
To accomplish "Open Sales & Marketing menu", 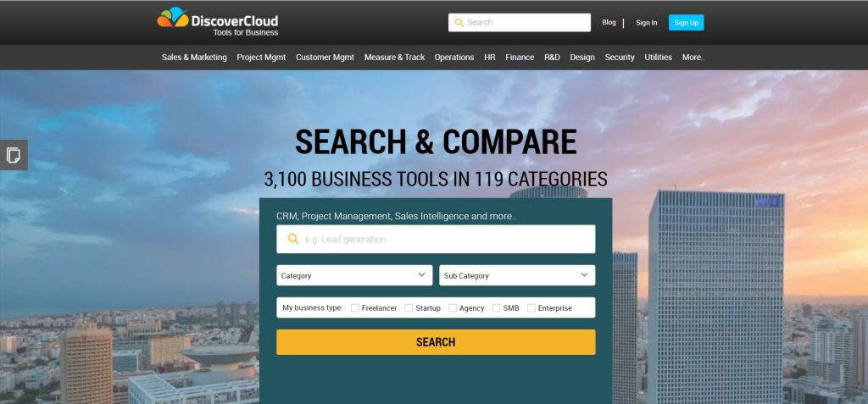I will coord(194,57).
